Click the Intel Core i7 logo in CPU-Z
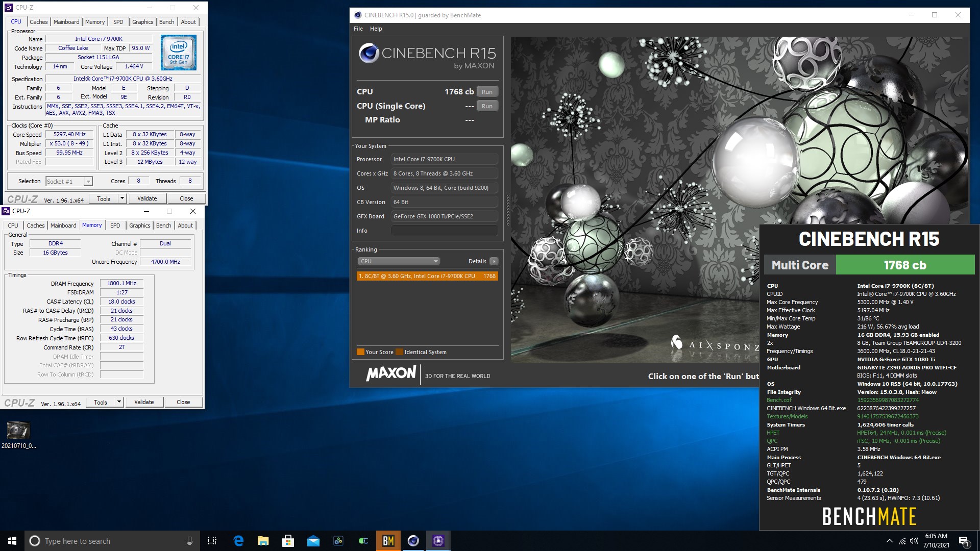Viewport: 980px width, 551px height. 179,53
